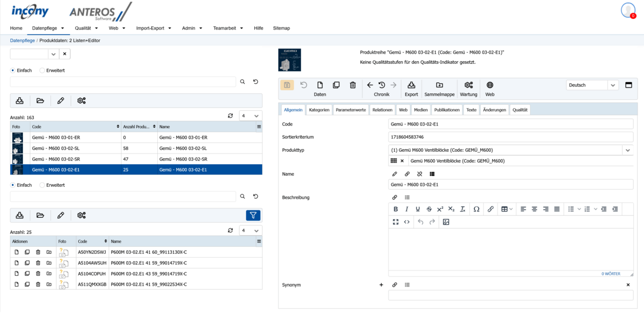Select the Erweitert radio button in the upper search

pos(42,70)
